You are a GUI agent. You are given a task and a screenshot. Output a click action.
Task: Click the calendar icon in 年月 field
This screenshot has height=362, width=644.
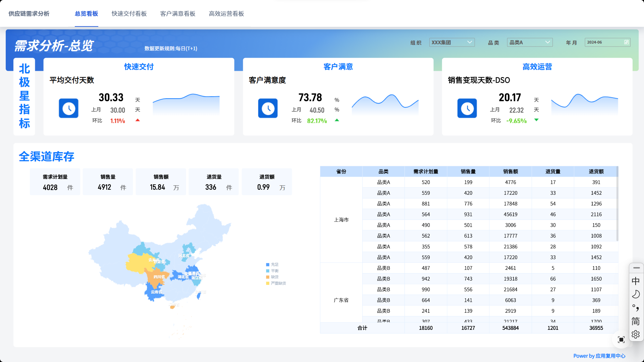point(626,42)
